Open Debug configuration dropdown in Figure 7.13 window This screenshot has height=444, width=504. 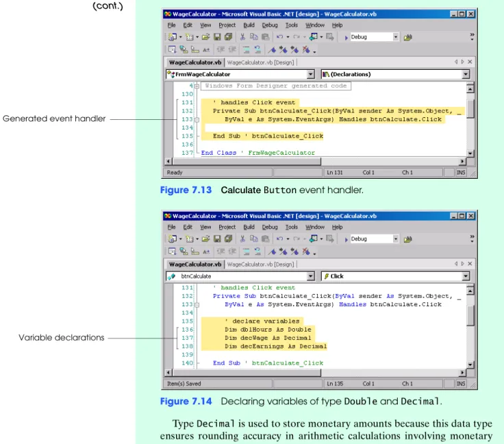395,37
